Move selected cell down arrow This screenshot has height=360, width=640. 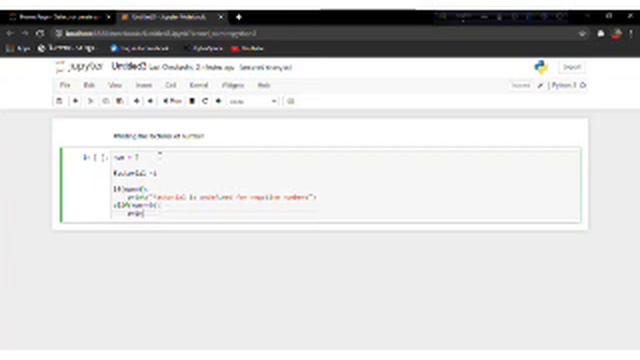pos(151,101)
